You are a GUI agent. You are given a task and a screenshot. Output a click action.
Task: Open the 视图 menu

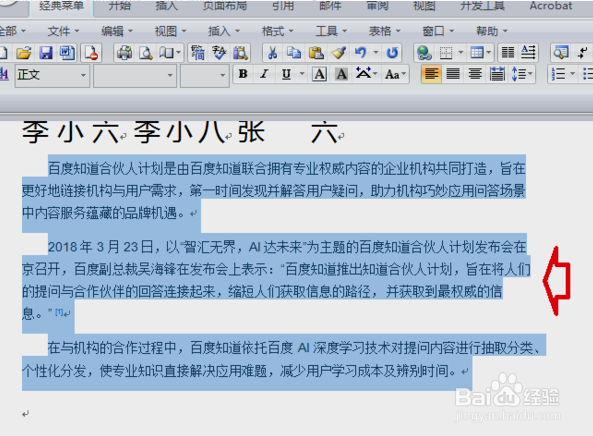[x=171, y=31]
